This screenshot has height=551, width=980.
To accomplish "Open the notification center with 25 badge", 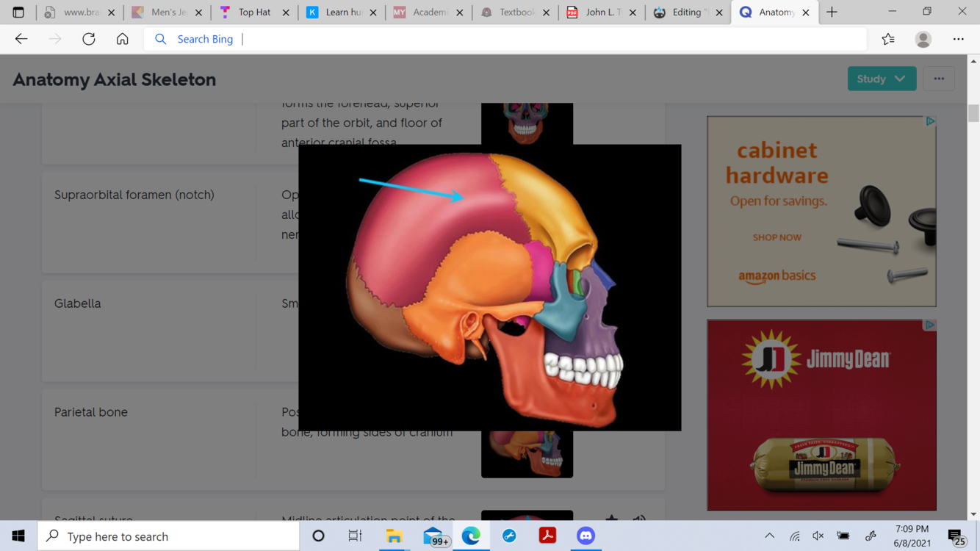I will 956,537.
